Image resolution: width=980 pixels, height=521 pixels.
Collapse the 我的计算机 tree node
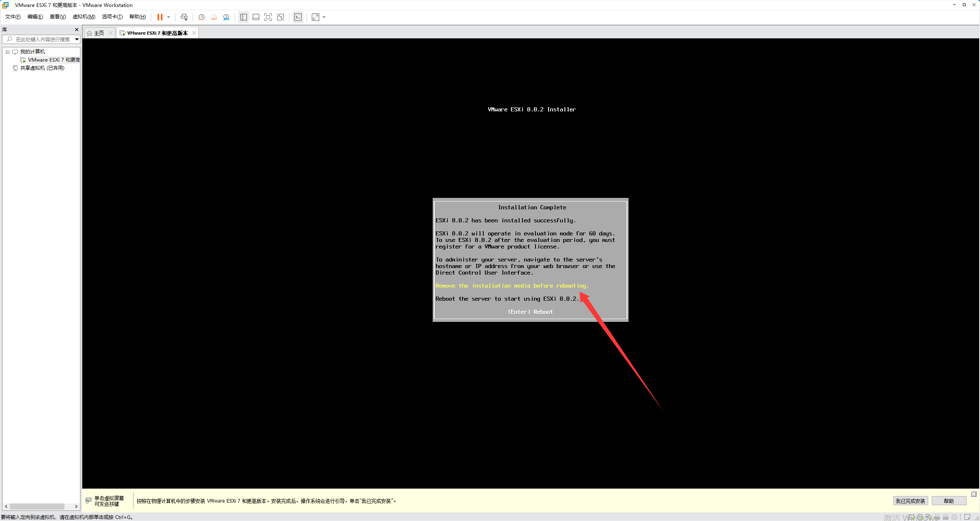7,52
